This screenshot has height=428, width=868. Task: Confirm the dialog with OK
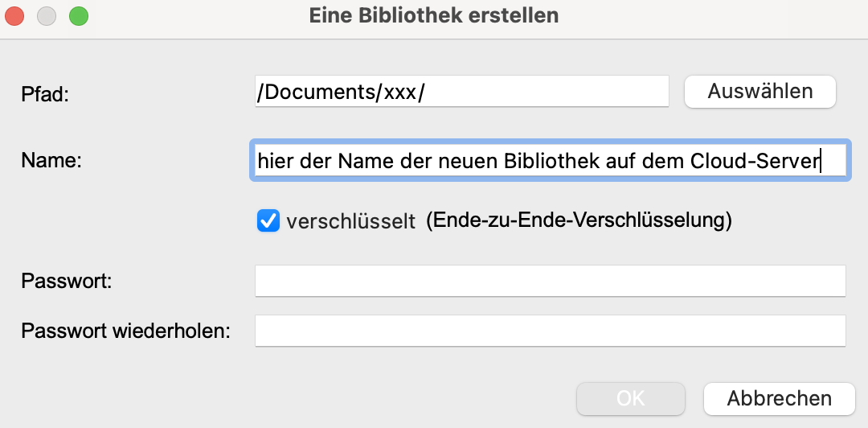pyautogui.click(x=630, y=398)
